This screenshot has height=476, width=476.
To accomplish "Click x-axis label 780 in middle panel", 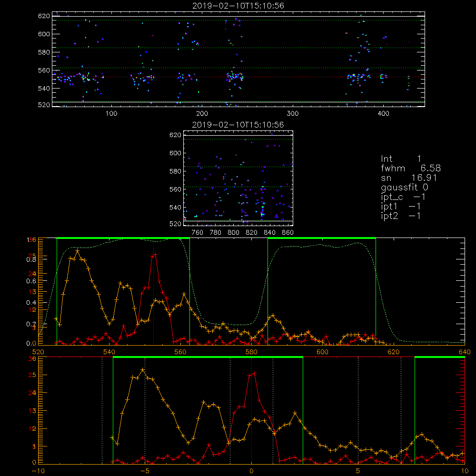I will tap(216, 233).
